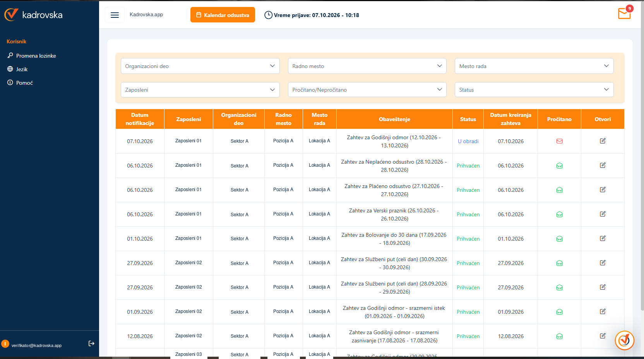Open the floating kadrovska chat widget
The width and height of the screenshot is (644, 359).
point(624,340)
